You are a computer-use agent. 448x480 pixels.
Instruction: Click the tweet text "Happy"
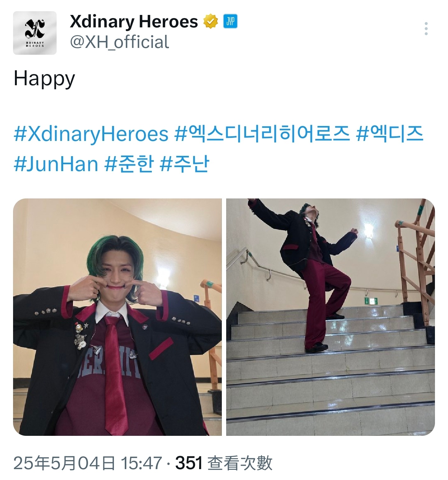coord(44,79)
